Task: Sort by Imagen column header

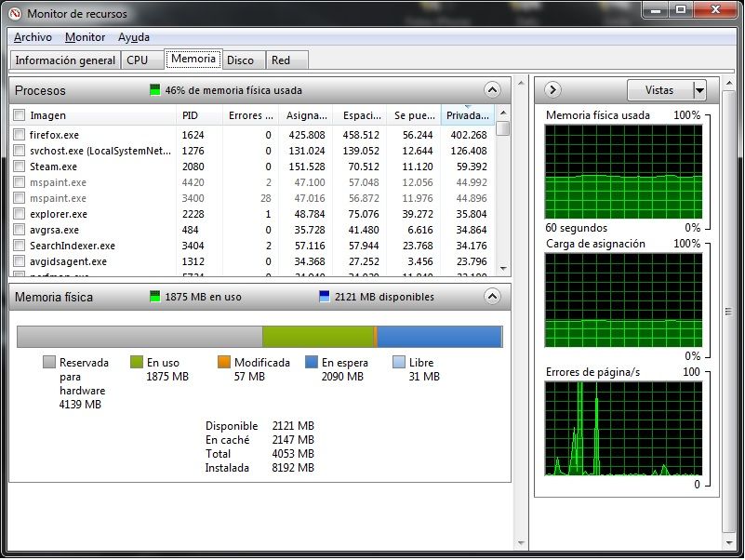Action: 100,115
